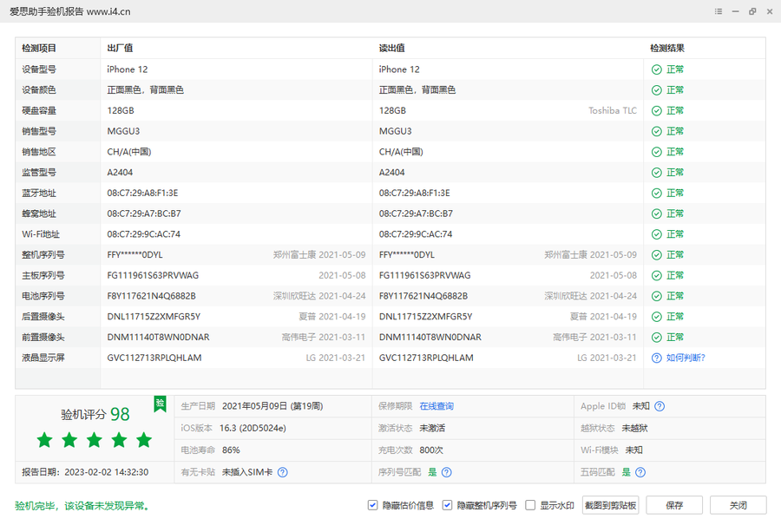Viewport: 781px width, 532px height.
Task: Click the 检测结果 column header
Action: (x=667, y=49)
